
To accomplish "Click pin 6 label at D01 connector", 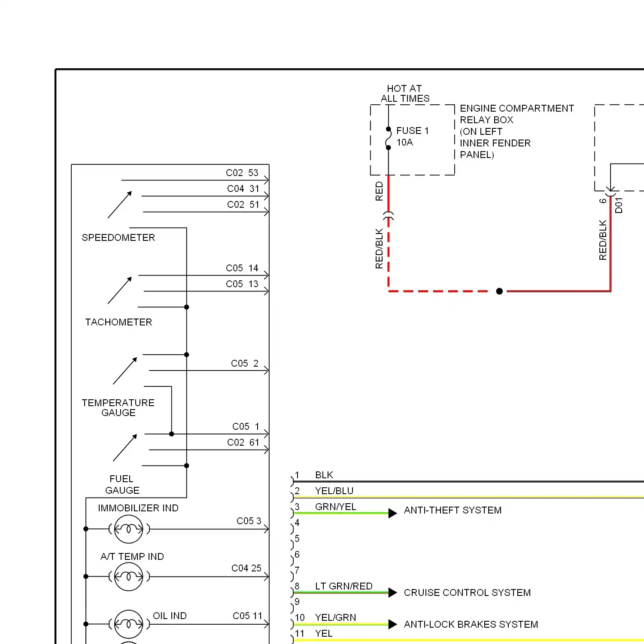I will (603, 200).
